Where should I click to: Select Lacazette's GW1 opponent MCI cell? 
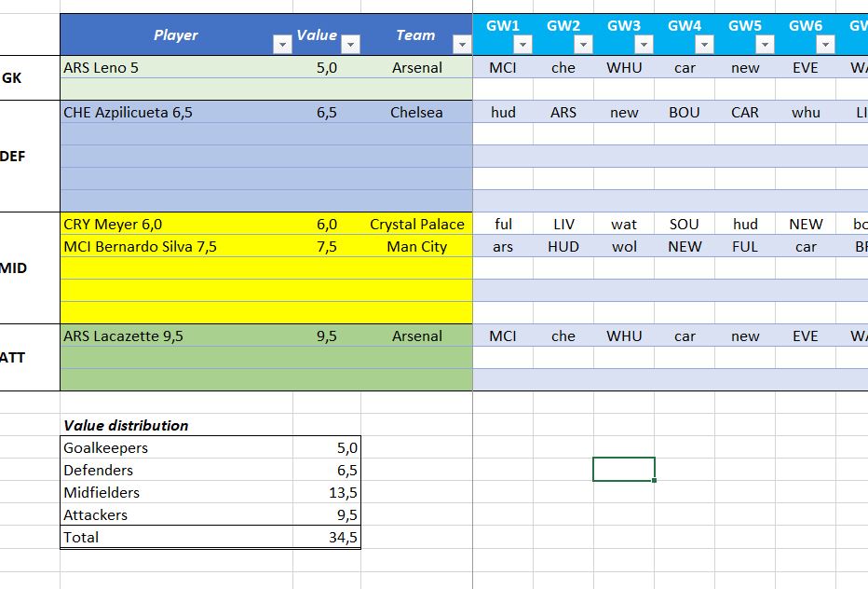click(504, 336)
